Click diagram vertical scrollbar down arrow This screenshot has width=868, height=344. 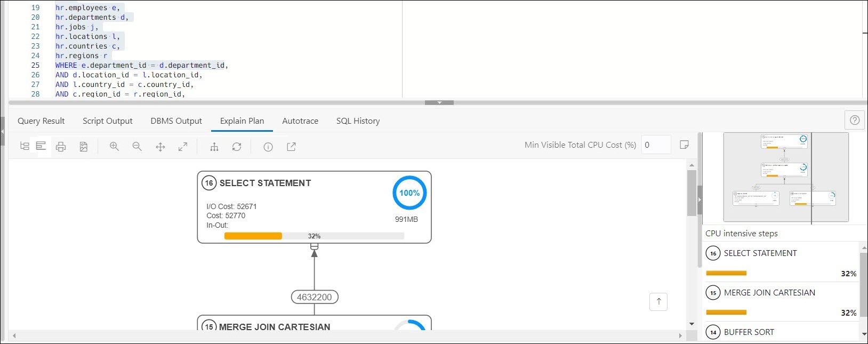[x=692, y=324]
